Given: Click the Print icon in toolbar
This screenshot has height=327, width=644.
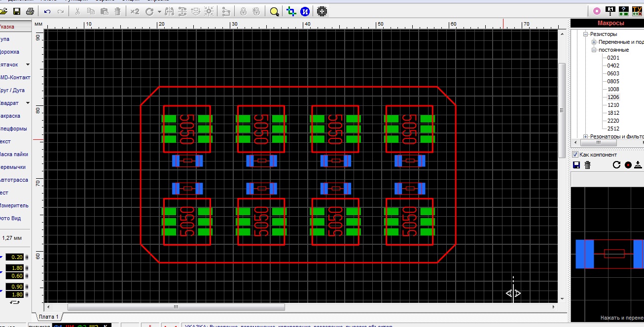Looking at the screenshot, I should [30, 11].
